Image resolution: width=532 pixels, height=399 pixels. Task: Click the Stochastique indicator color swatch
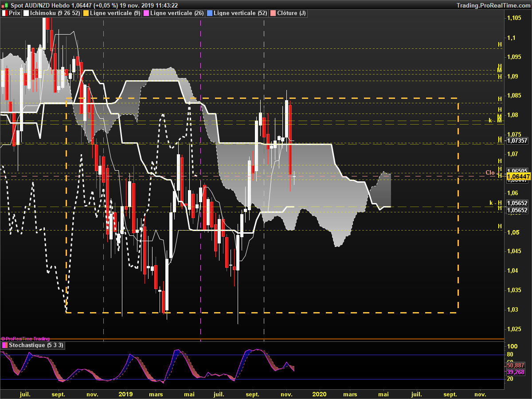pos(4,345)
